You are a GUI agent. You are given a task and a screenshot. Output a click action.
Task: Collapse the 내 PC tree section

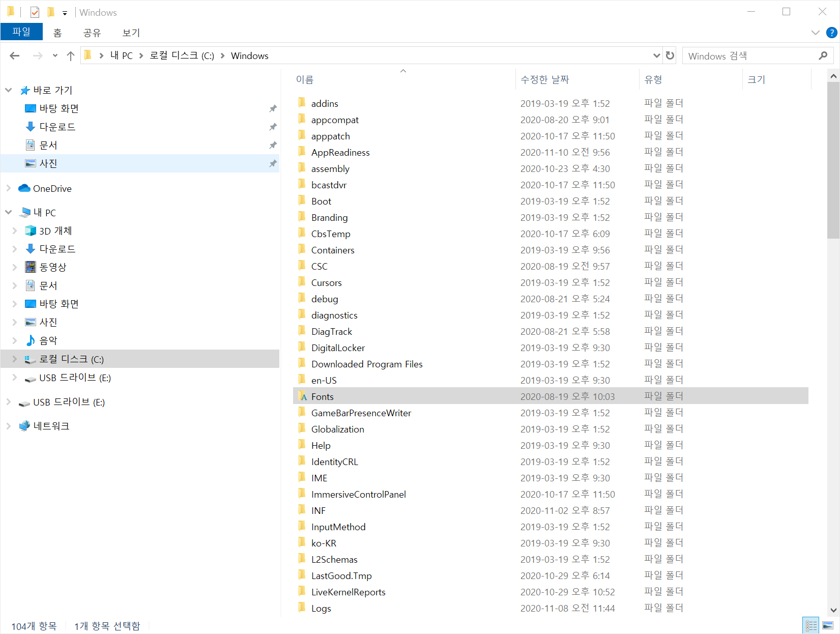pyautogui.click(x=8, y=212)
